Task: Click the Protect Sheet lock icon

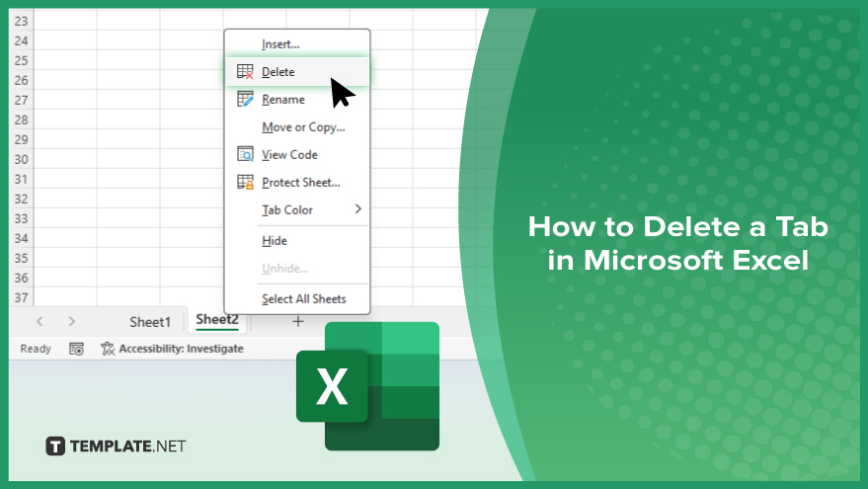Action: [245, 182]
